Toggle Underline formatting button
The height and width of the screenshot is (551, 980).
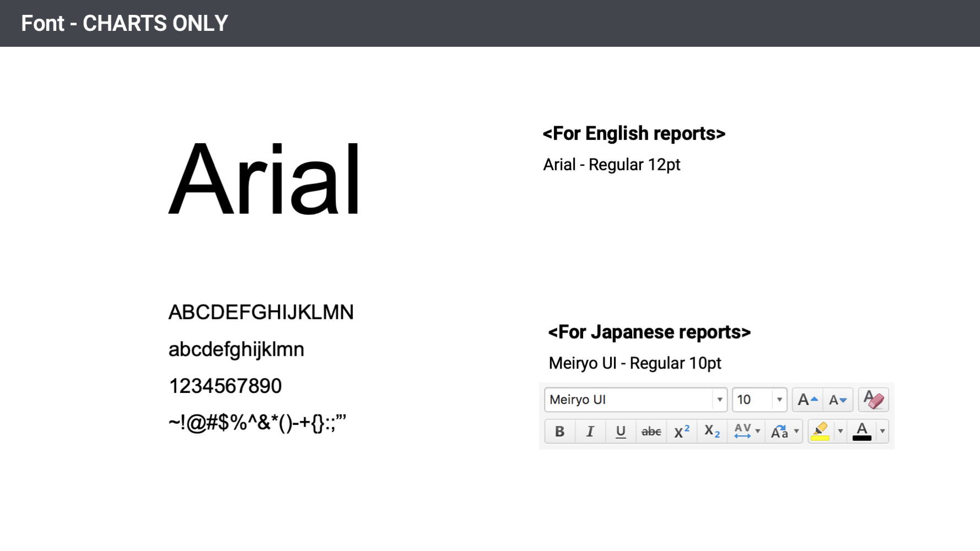click(621, 431)
